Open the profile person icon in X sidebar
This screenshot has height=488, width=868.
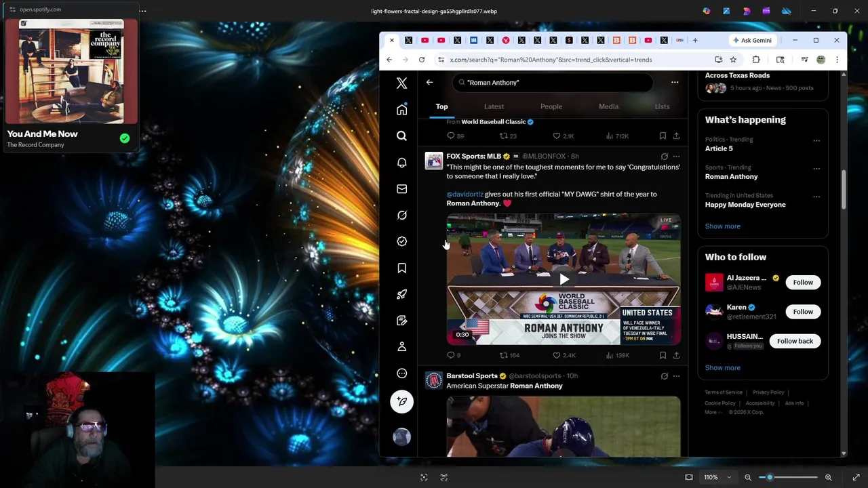pos(401,347)
